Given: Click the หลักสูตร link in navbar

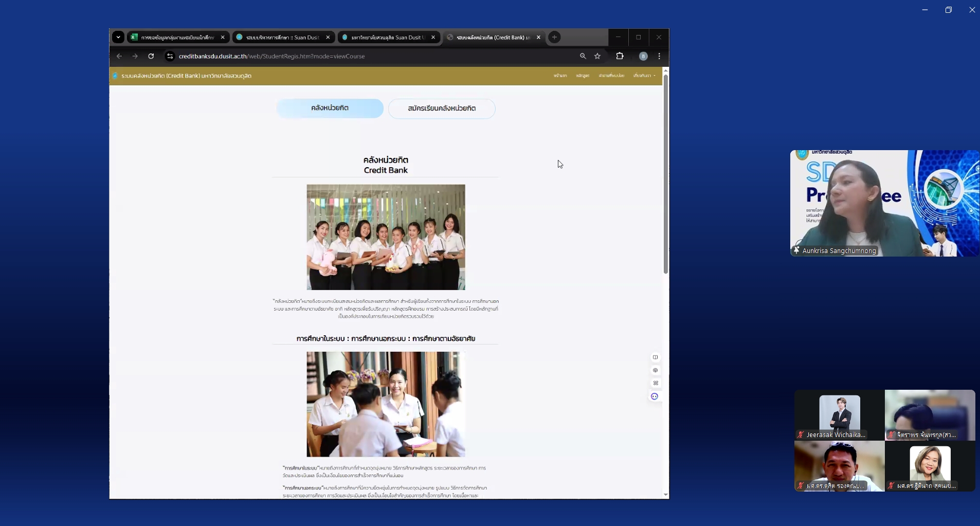Looking at the screenshot, I should click(583, 76).
